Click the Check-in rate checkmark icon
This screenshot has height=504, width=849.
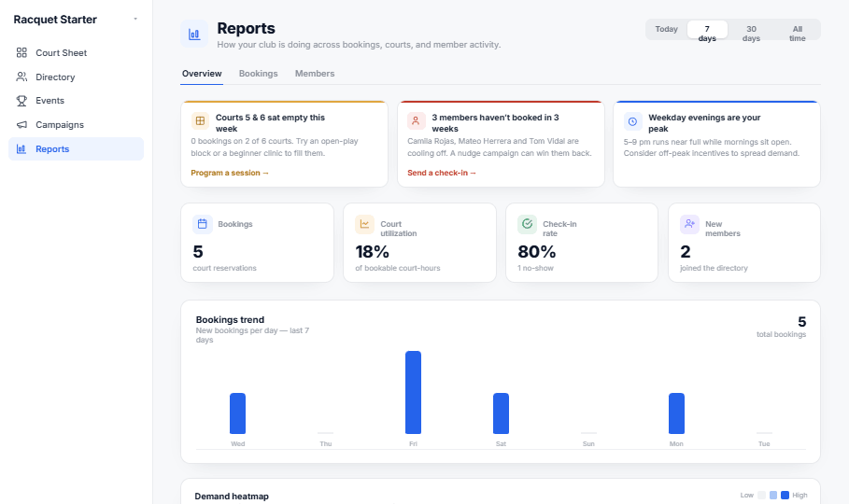point(527,224)
